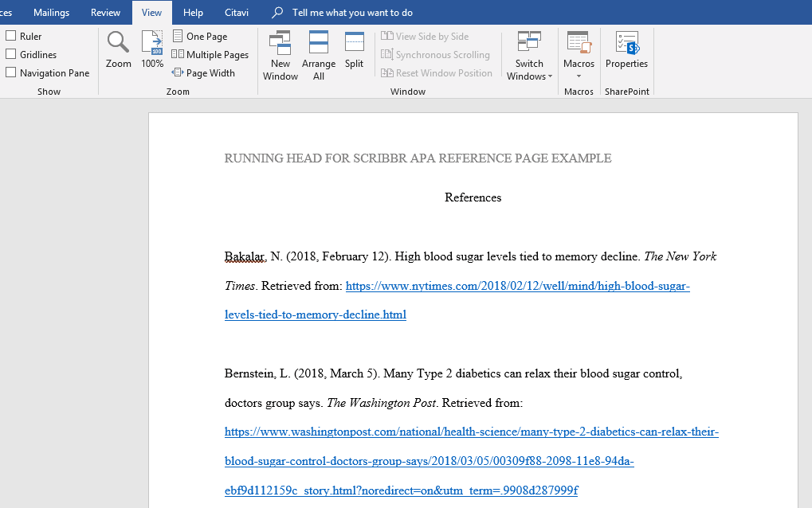
Task: Open the Washington Post article hyperlink
Action: click(472, 432)
